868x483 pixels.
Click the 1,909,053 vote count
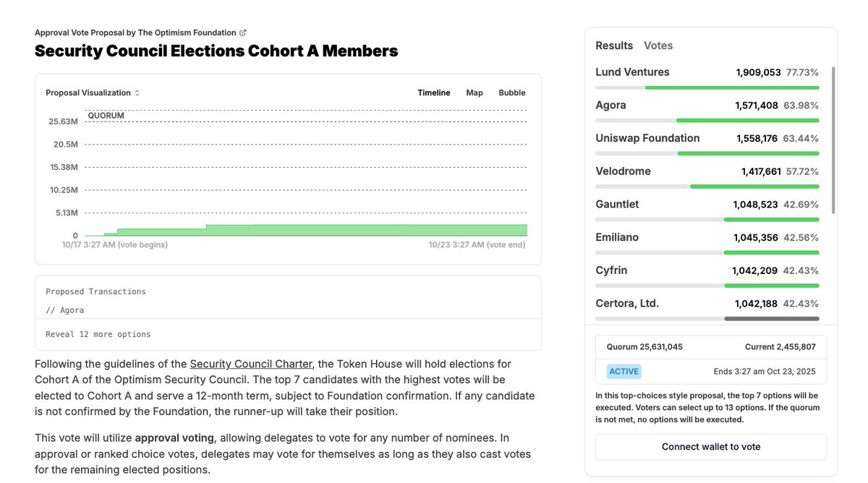point(759,72)
